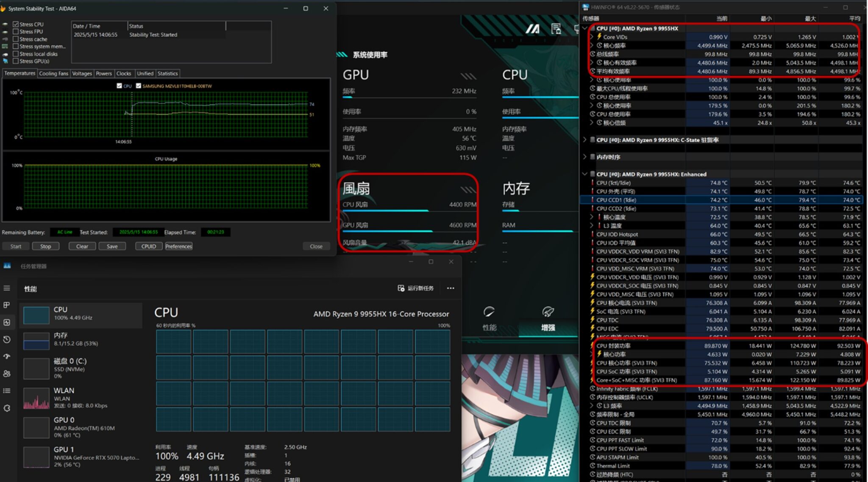Select Performance icon in Task Manager sidebar
This screenshot has width=868, height=482.
coord(7,322)
